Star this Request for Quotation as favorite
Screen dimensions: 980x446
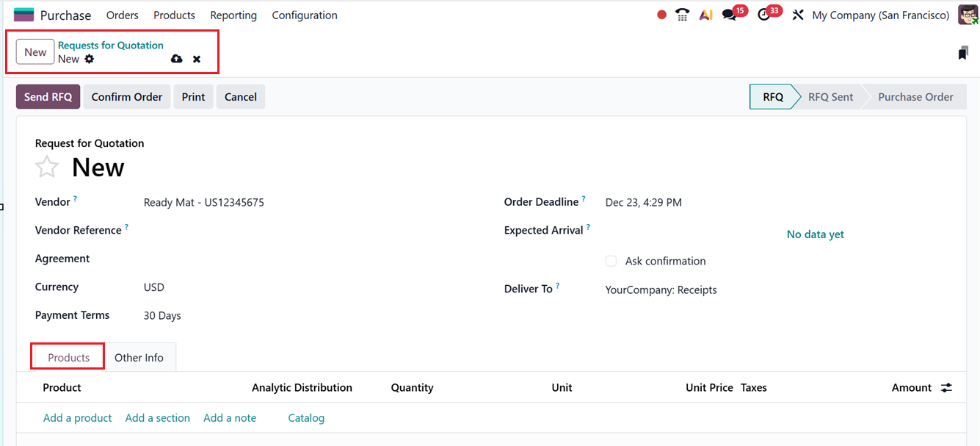point(47,168)
